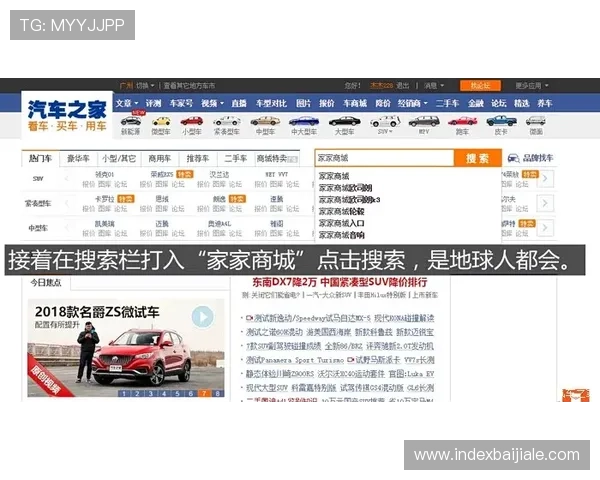600x480 pixels.
Task: Open the 2018款名爵ZS微试车 thumbnail
Action: coord(126,348)
